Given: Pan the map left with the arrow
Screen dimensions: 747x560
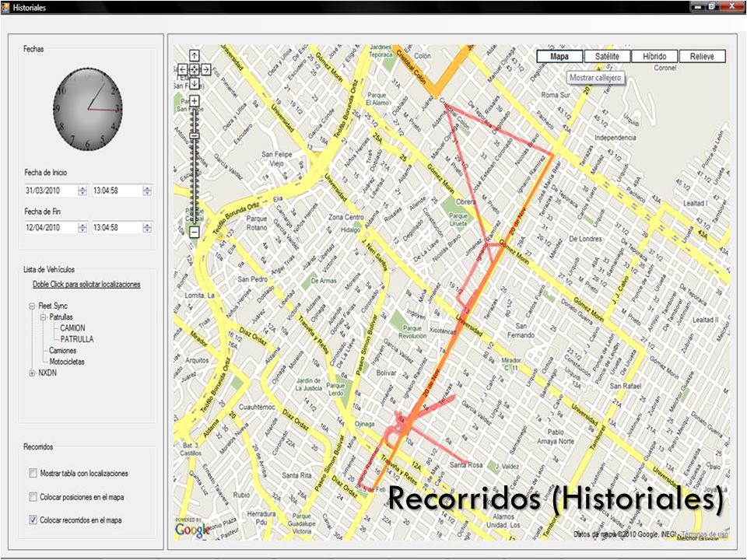Looking at the screenshot, I should click(183, 69).
